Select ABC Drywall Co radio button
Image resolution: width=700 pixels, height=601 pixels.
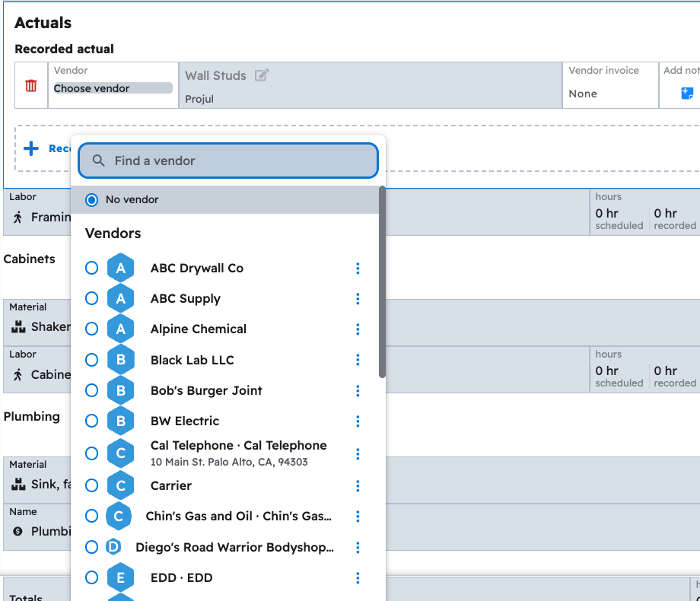[x=91, y=268]
